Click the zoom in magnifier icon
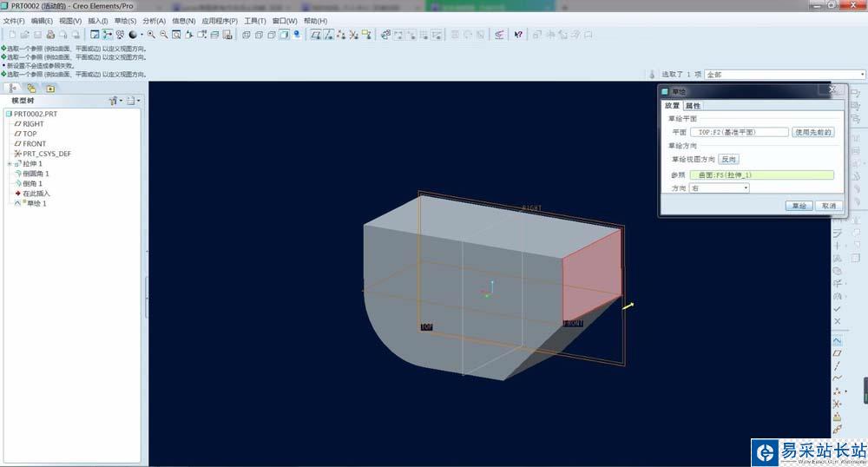Image resolution: width=868 pixels, height=467 pixels. [151, 35]
